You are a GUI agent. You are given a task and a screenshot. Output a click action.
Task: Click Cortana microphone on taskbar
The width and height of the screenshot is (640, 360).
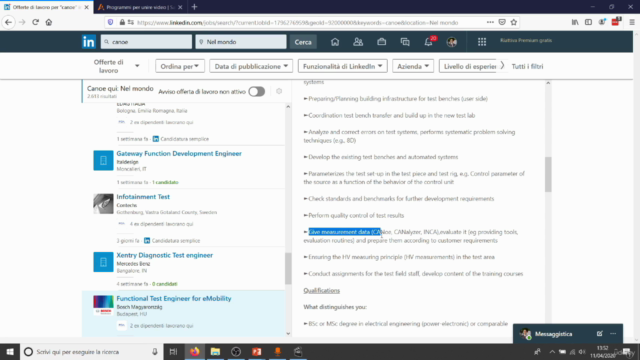(x=155, y=351)
